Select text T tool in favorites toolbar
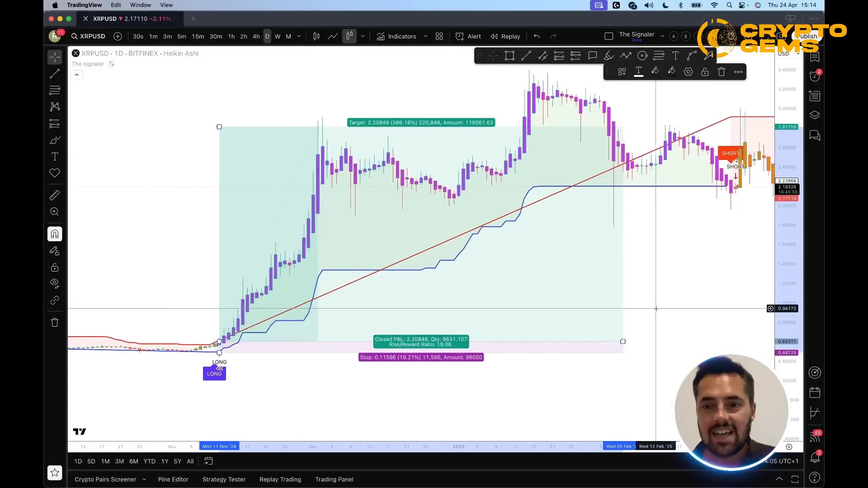The width and height of the screenshot is (868, 488). 675,56
